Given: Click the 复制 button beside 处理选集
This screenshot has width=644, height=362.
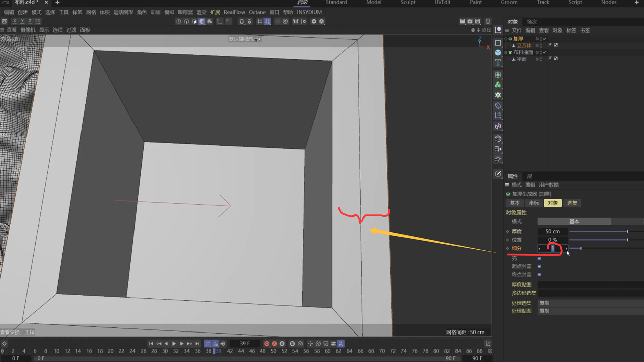Looking at the screenshot, I should 544,303.
